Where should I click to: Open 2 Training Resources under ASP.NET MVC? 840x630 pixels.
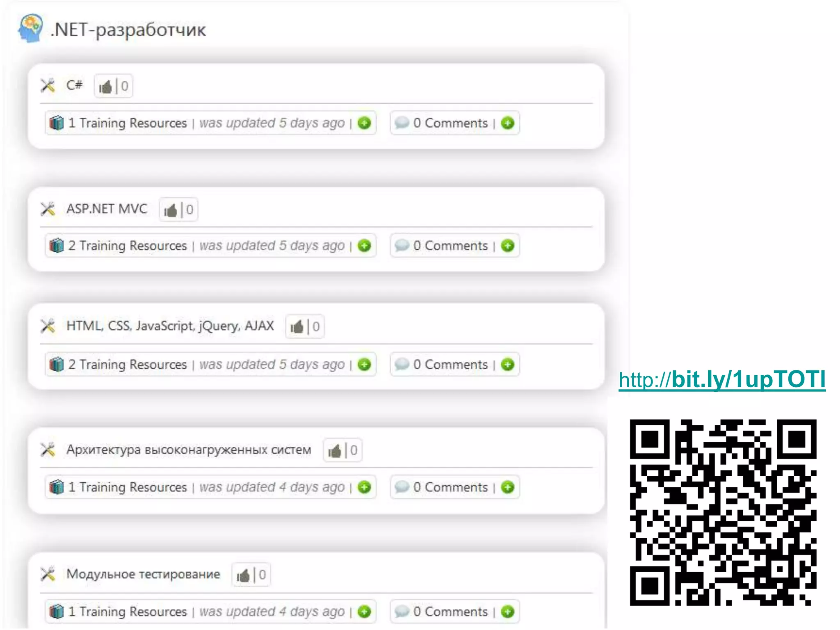coord(127,246)
